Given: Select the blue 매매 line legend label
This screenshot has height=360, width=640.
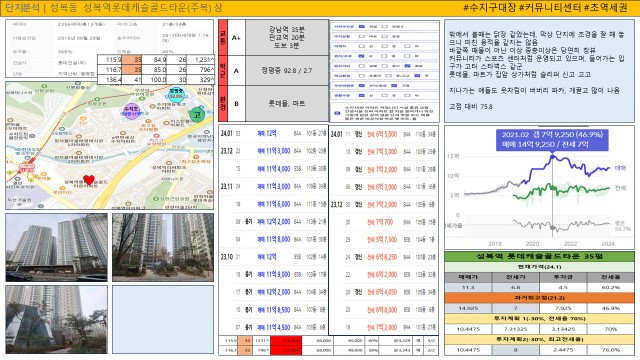Looking at the screenshot, I should click(x=620, y=168).
